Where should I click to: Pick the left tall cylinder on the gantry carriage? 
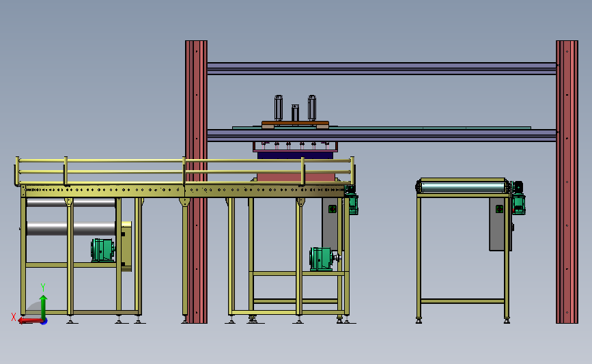[x=279, y=108]
